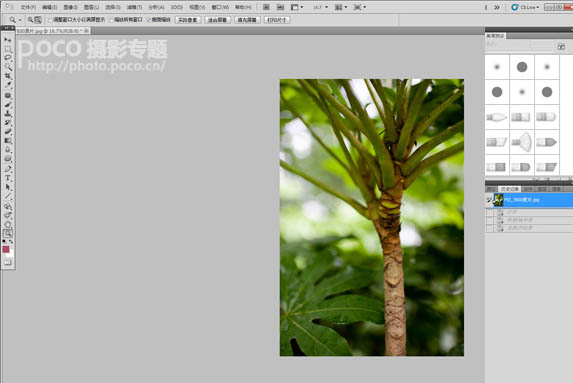This screenshot has width=573, height=383.
Task: Select the Hand tool
Action: [8, 224]
